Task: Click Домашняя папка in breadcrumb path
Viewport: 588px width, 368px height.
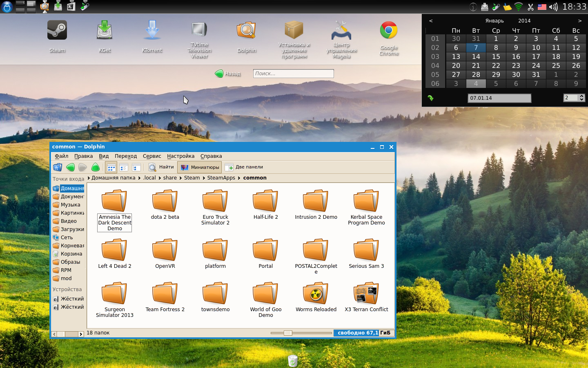Action: (x=113, y=178)
